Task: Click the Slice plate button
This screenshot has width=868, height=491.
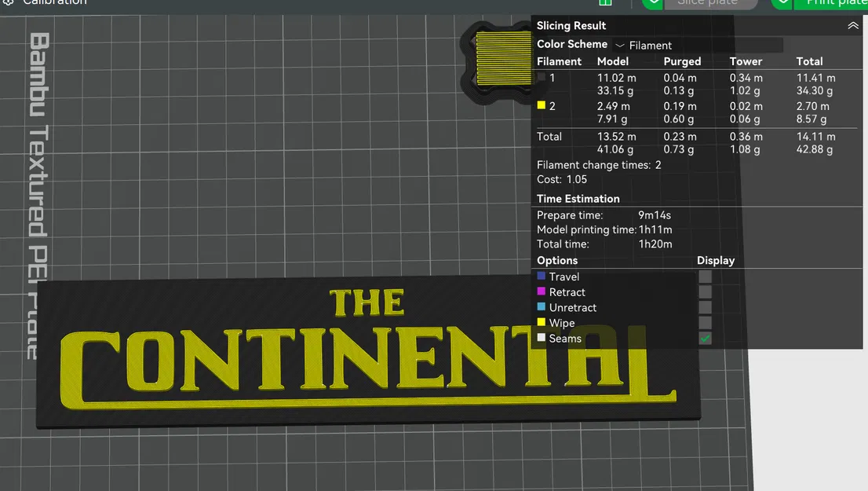Action: pos(710,3)
